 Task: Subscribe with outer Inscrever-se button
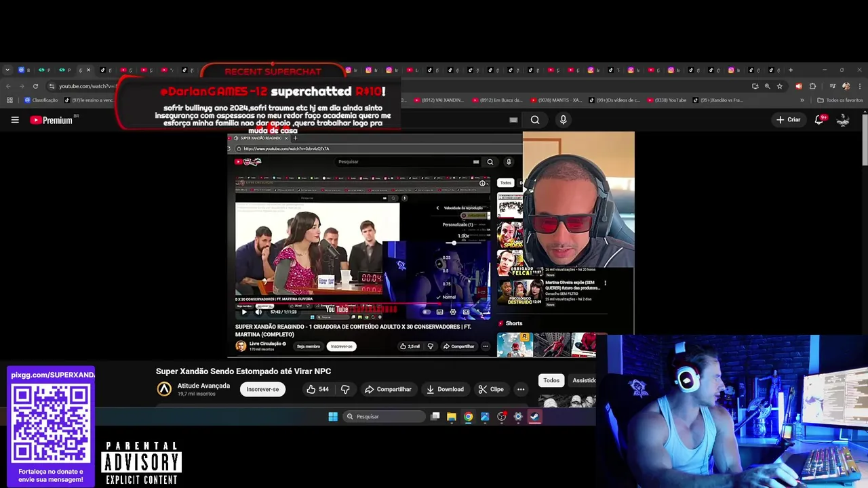tap(262, 389)
